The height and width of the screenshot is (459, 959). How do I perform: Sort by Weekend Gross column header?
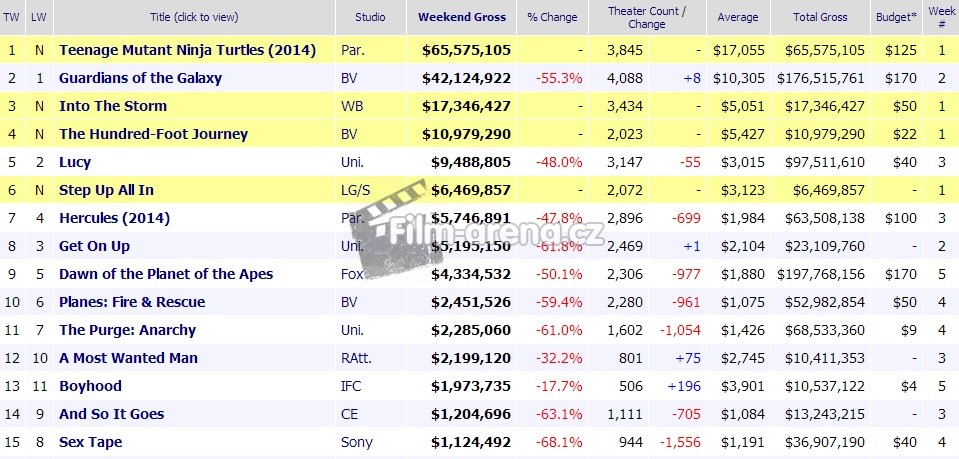pyautogui.click(x=461, y=17)
